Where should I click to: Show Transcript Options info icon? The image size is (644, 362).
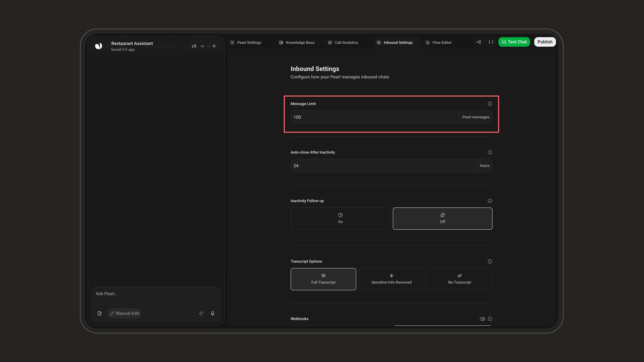pyautogui.click(x=490, y=261)
